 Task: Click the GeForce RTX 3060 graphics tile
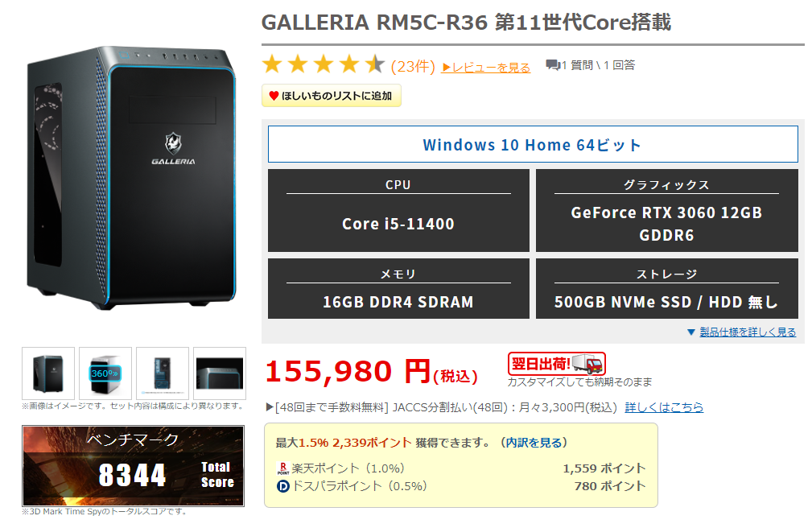[666, 211]
